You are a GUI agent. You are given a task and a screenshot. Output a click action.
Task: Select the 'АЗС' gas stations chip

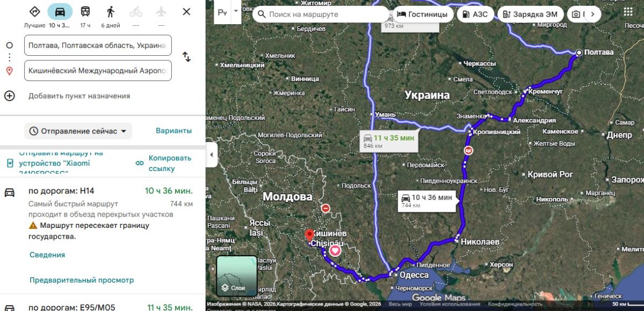point(475,14)
